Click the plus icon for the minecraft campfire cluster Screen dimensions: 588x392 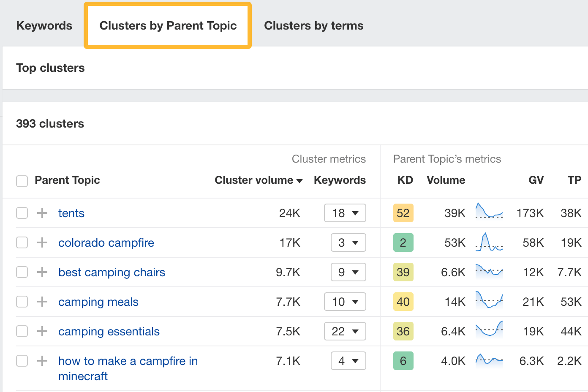[x=42, y=361]
